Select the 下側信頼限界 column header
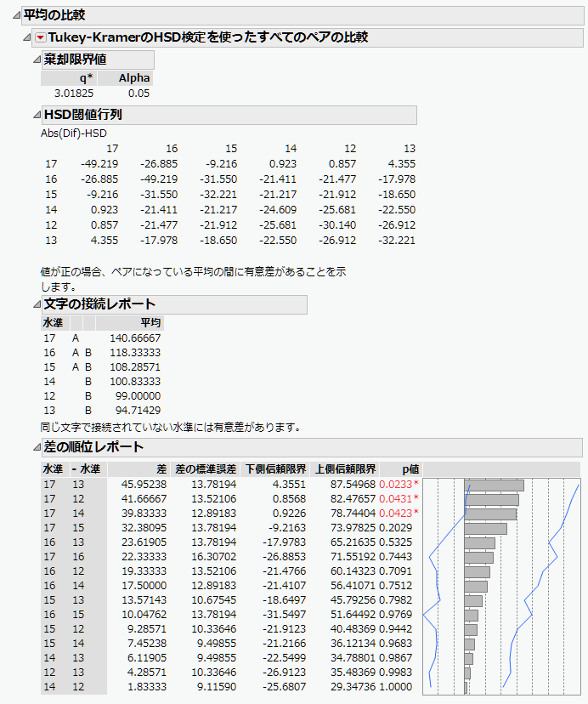The height and width of the screenshot is (704, 588). pos(275,469)
